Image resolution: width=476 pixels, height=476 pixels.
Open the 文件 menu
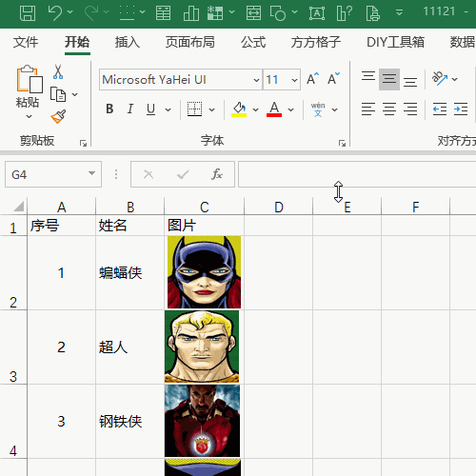[26, 42]
